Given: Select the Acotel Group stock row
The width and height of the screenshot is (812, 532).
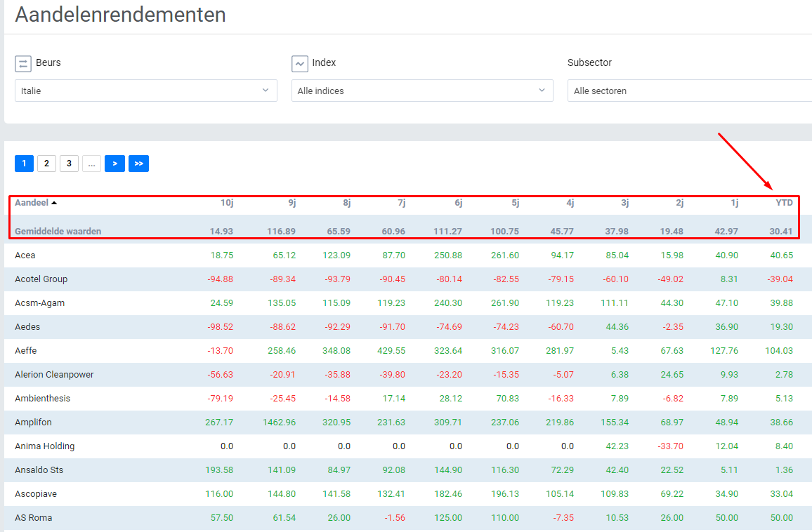Looking at the screenshot, I should tap(408, 279).
